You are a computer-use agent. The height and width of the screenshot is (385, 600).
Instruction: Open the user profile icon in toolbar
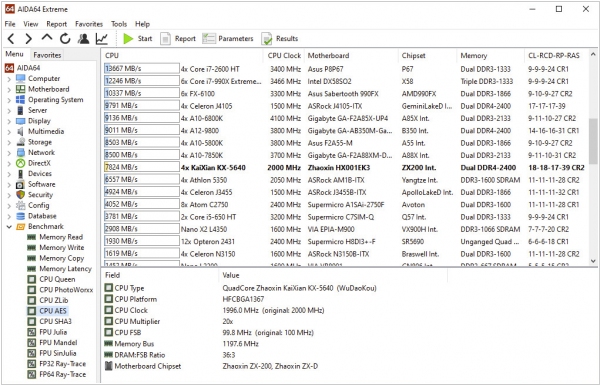83,39
